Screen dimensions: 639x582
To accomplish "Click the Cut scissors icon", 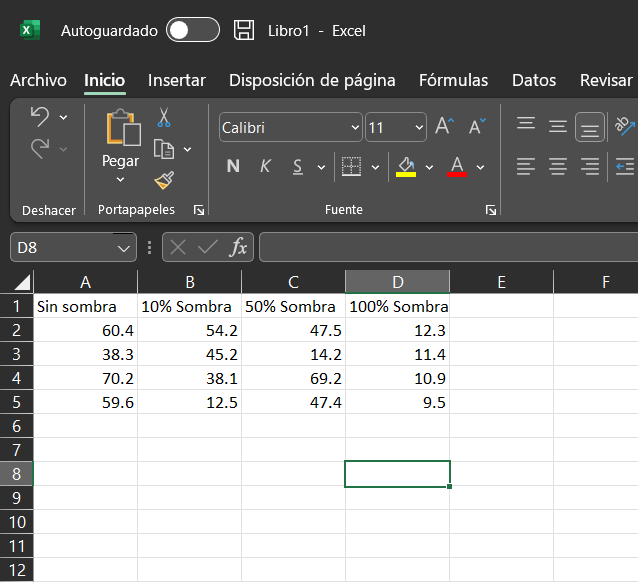I will click(164, 118).
